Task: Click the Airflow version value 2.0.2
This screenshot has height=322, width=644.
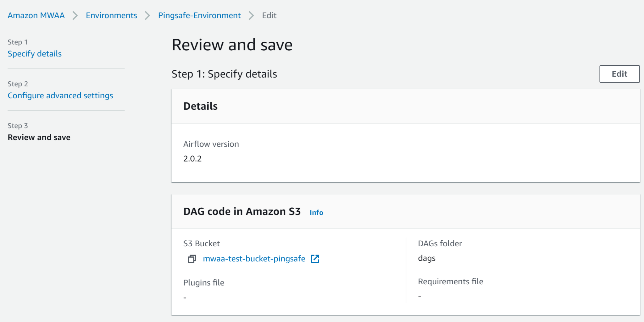Action: pyautogui.click(x=192, y=159)
